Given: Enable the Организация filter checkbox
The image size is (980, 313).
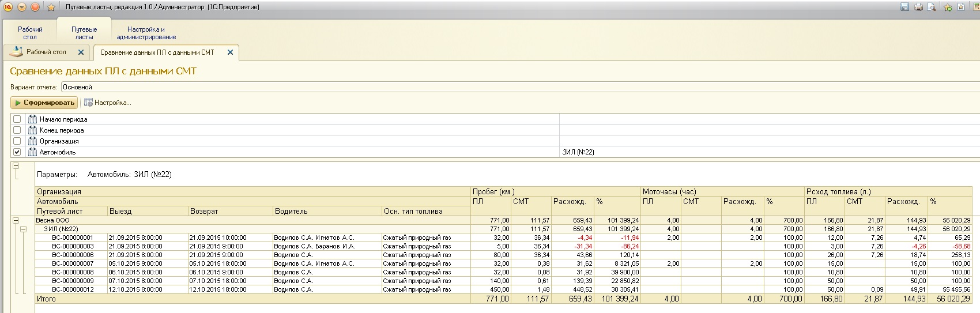Looking at the screenshot, I should (x=17, y=141).
